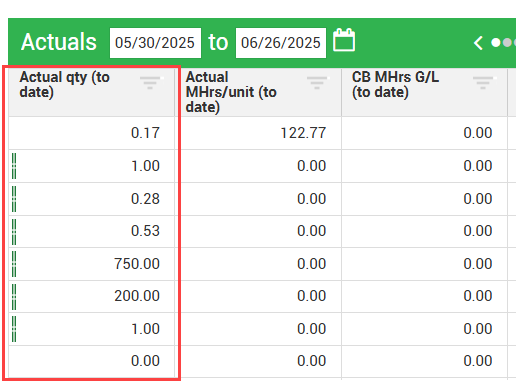Click the 750.00 actual quantity cell
Screen dimensions: 516x381
[x=92, y=264]
